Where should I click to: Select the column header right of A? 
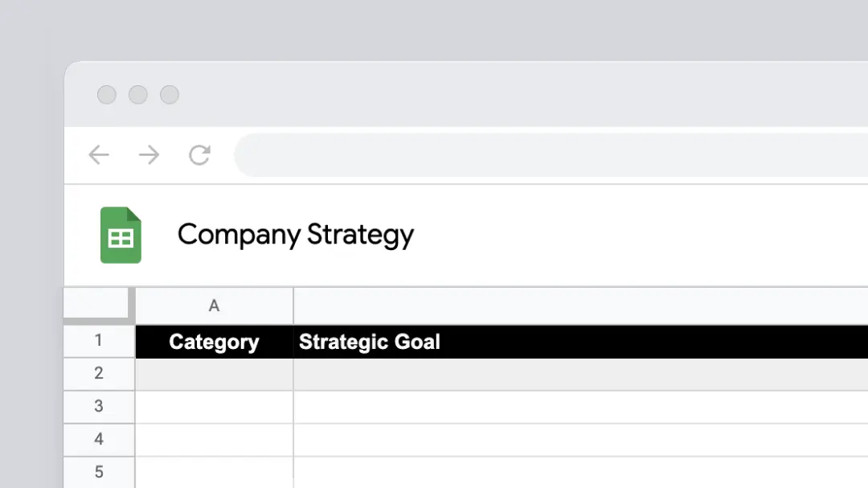tap(581, 306)
